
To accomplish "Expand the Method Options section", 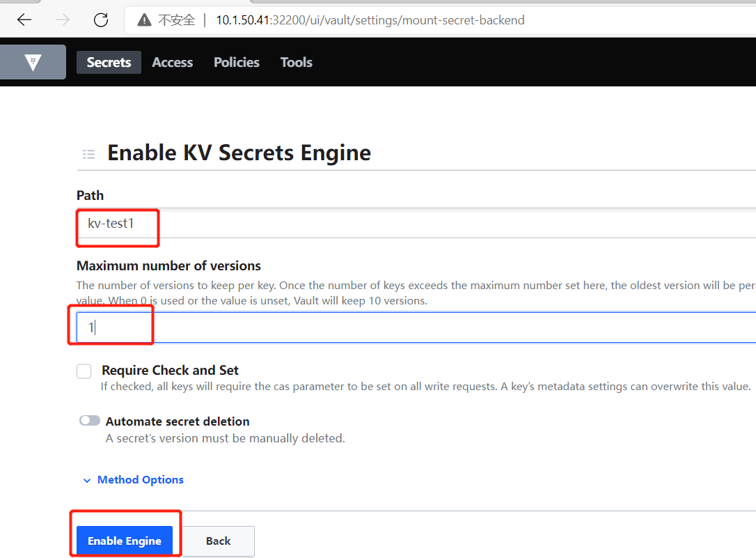I will (x=141, y=480).
